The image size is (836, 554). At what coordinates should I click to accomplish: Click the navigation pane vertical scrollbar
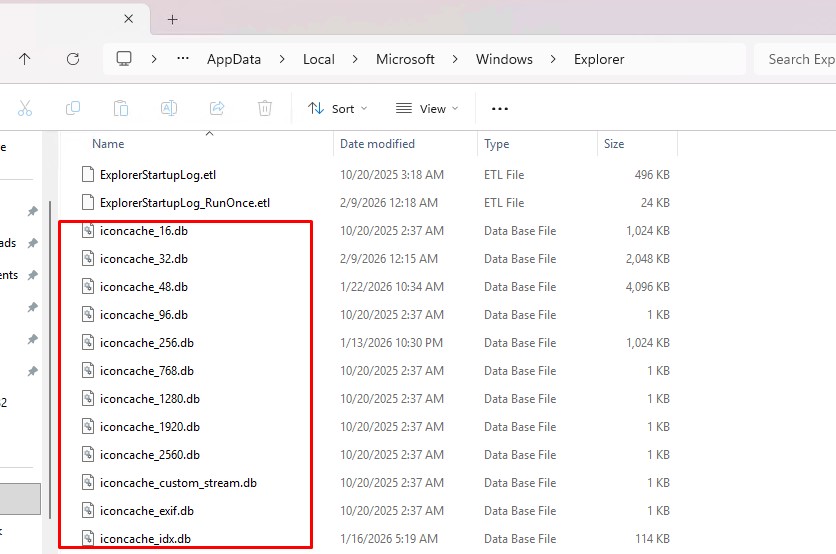pos(50,360)
